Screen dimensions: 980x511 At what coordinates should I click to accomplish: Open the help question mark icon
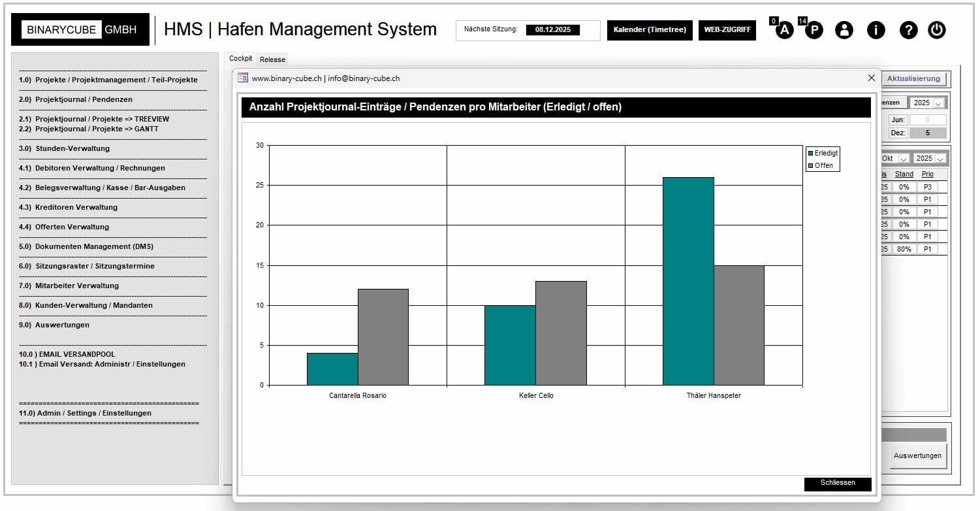[908, 30]
